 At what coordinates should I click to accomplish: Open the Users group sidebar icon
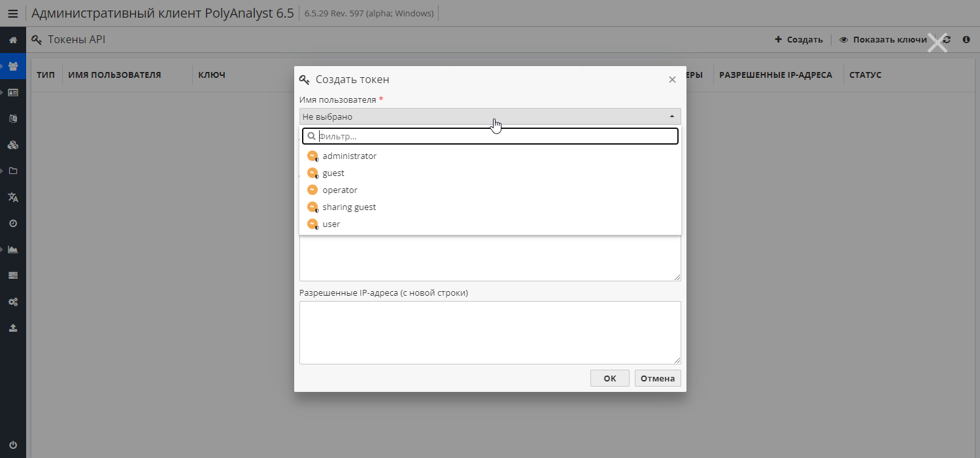pos(13,66)
